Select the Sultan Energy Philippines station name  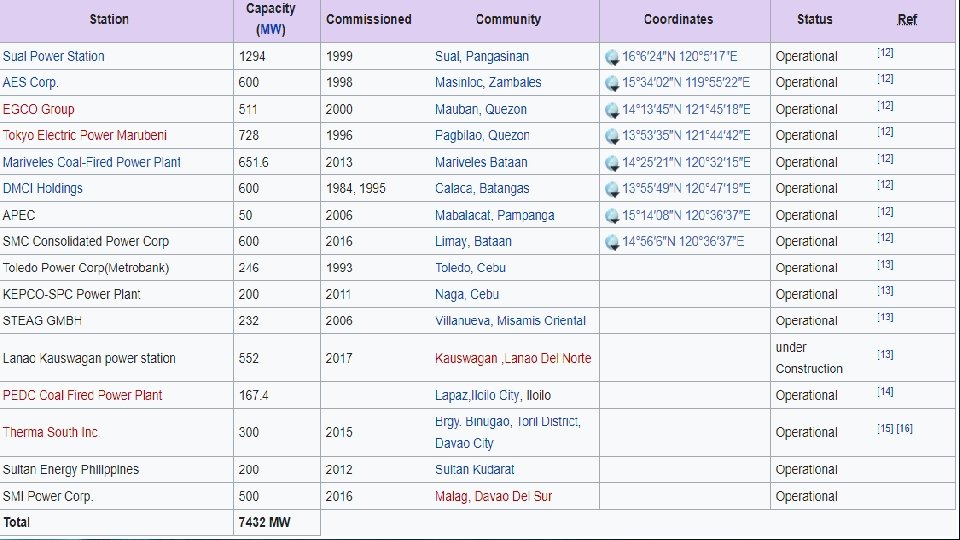tap(70, 470)
